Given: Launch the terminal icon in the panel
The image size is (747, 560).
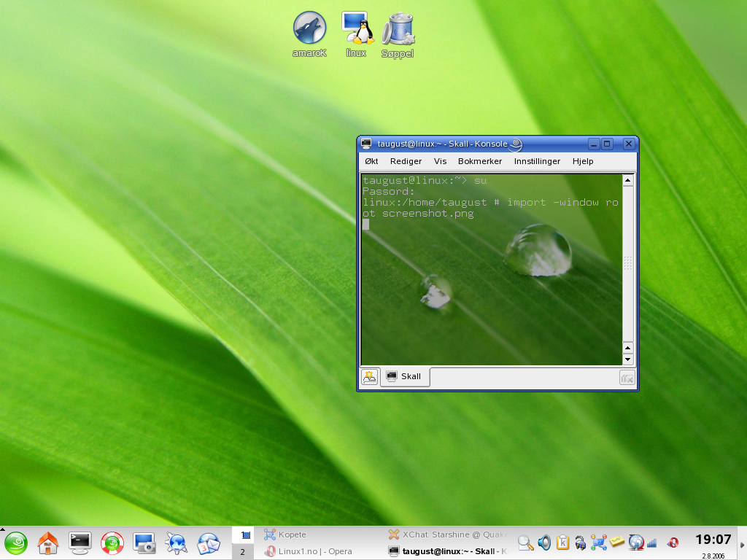Looking at the screenshot, I should pyautogui.click(x=80, y=542).
